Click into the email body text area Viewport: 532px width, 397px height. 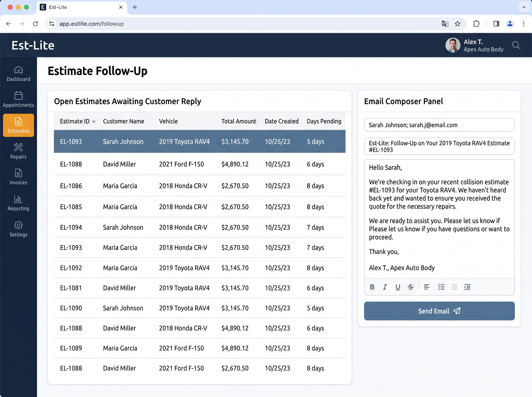click(439, 219)
